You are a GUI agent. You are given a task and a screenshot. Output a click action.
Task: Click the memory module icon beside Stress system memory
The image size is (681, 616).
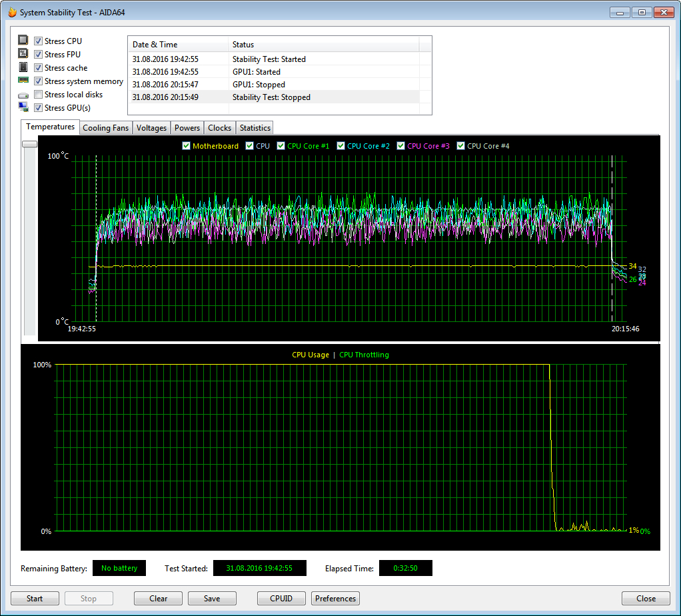coord(23,81)
